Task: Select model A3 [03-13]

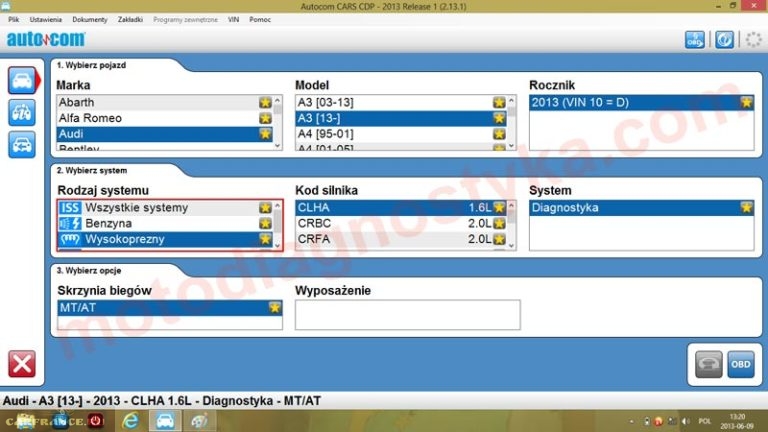Action: [401, 102]
